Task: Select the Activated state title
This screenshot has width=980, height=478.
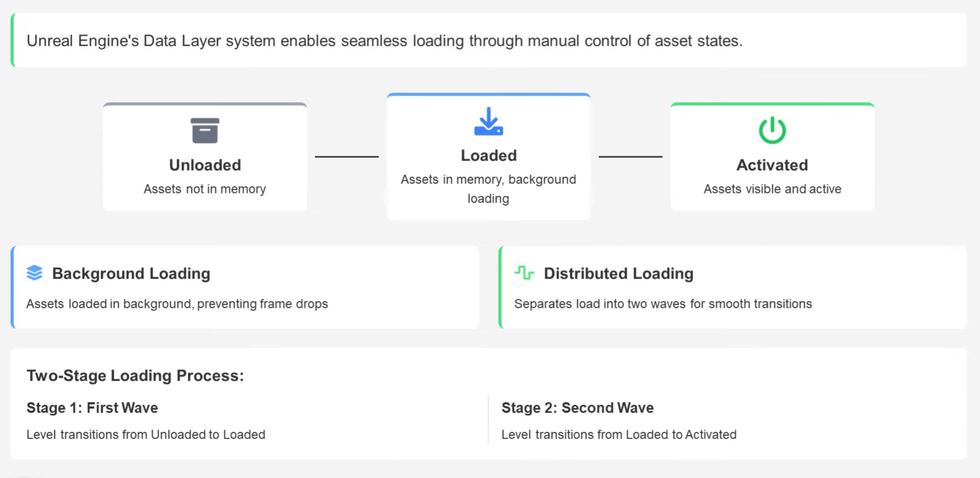Action: [772, 165]
